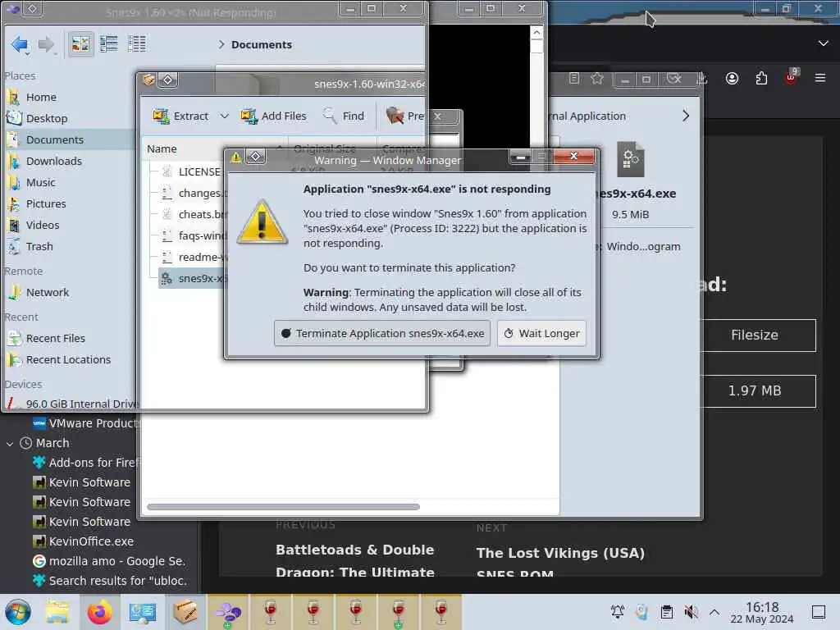The height and width of the screenshot is (630, 840).
Task: Open Firefox account icon
Action: (x=732, y=78)
